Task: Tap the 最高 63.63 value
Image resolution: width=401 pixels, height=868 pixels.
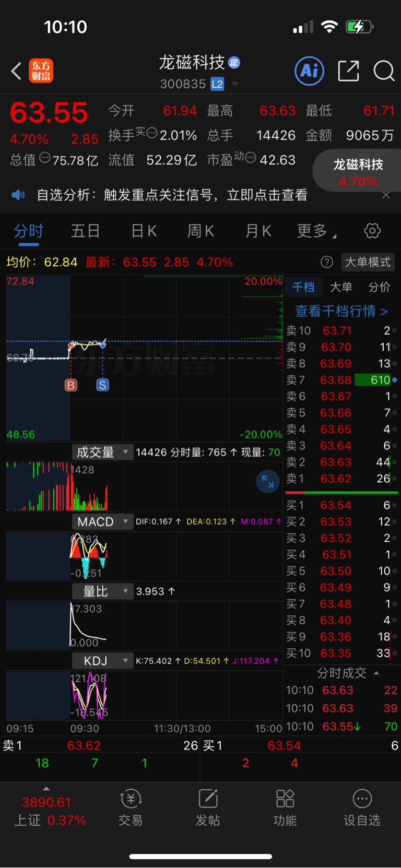Action: [x=277, y=111]
